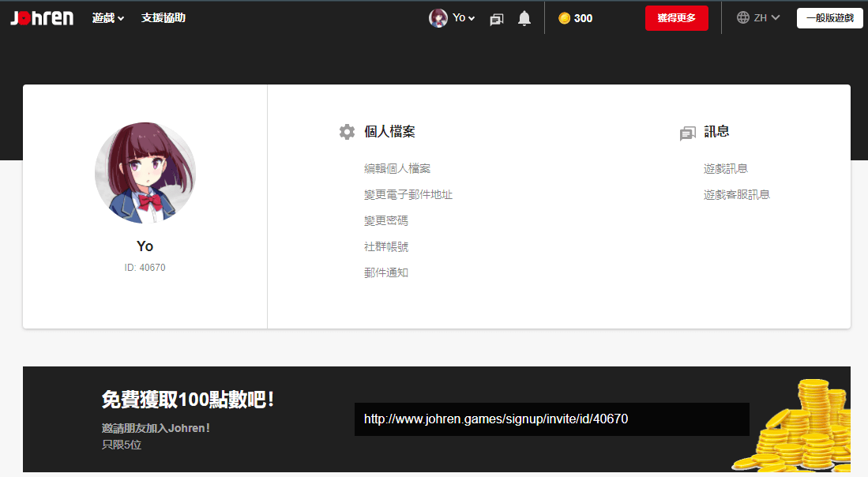Open 社群帳號 link
This screenshot has height=477, width=868.
tap(386, 247)
